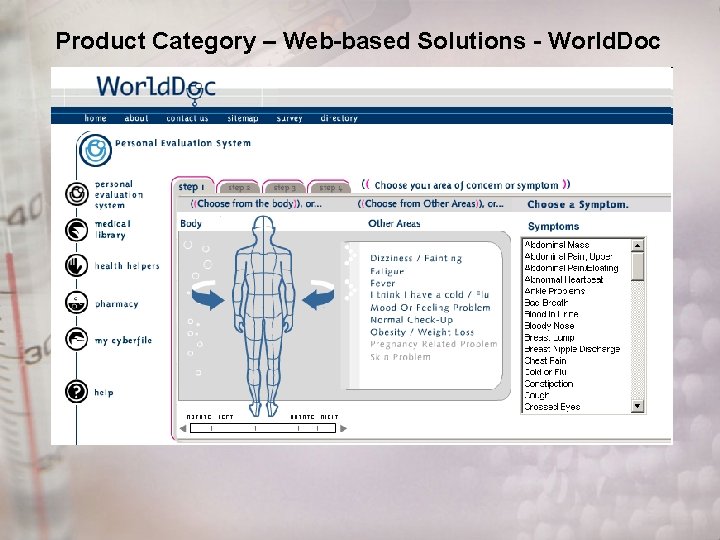
Task: Select Crossed Eyes symptom
Action: (x=552, y=407)
